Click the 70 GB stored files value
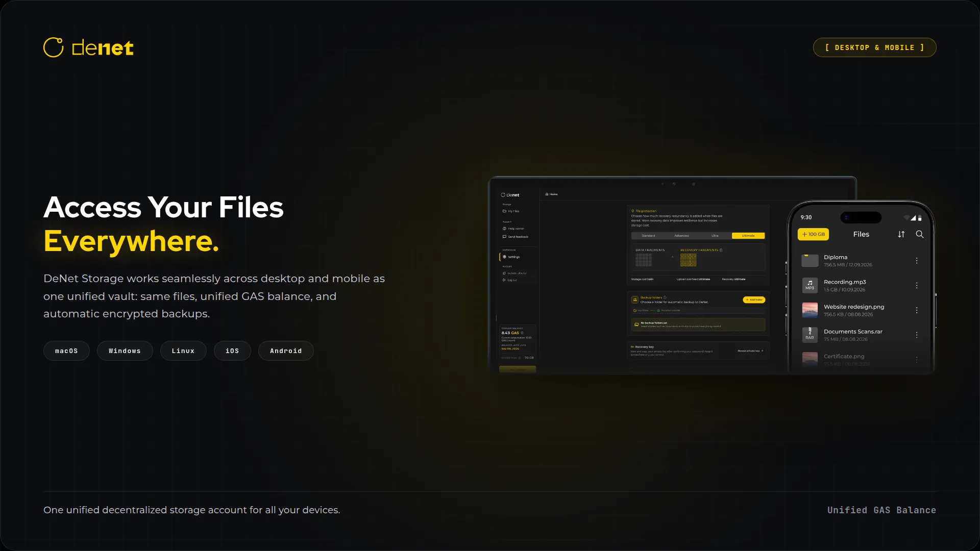 [x=529, y=358]
